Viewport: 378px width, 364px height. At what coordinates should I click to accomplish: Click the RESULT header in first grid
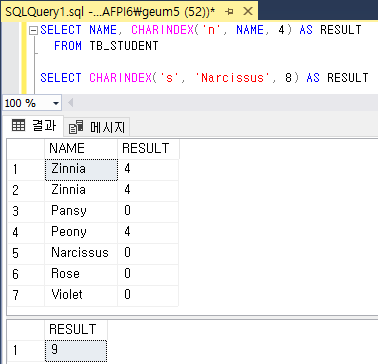pyautogui.click(x=148, y=148)
